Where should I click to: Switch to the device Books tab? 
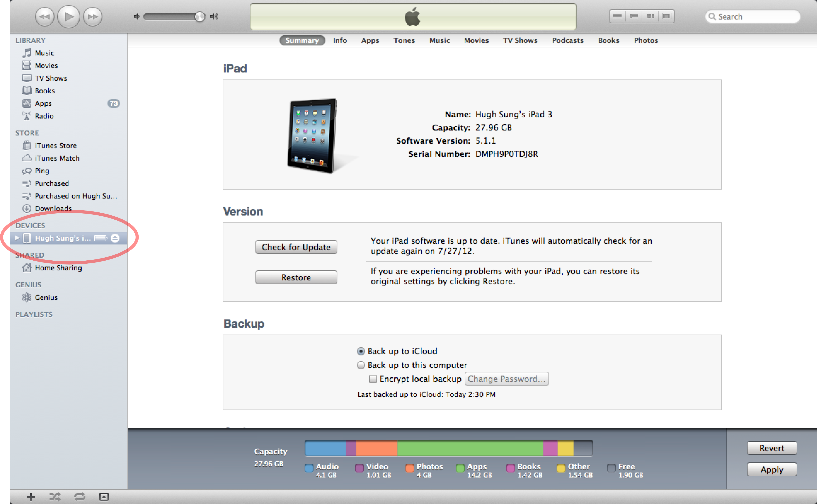608,40
